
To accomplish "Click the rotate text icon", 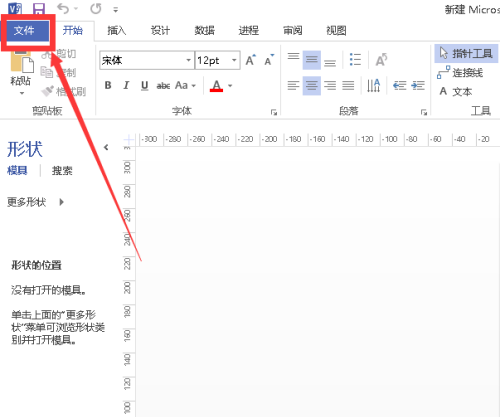I will [x=381, y=60].
